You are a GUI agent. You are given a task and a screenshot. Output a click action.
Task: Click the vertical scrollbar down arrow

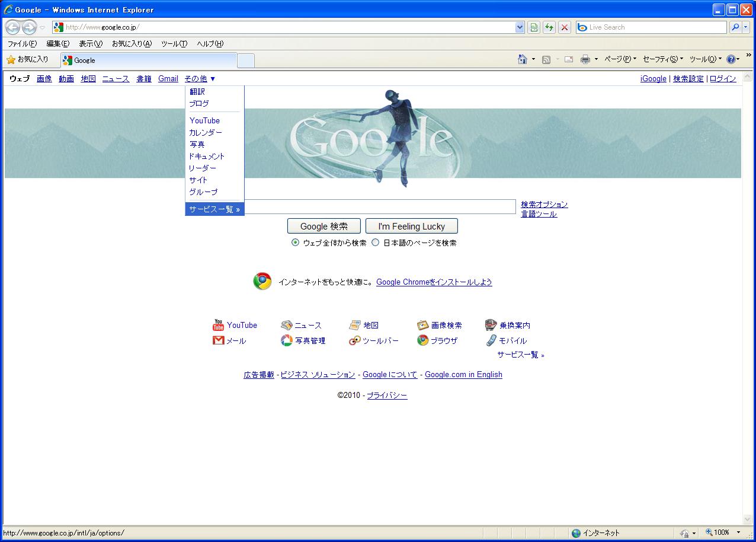[747, 519]
